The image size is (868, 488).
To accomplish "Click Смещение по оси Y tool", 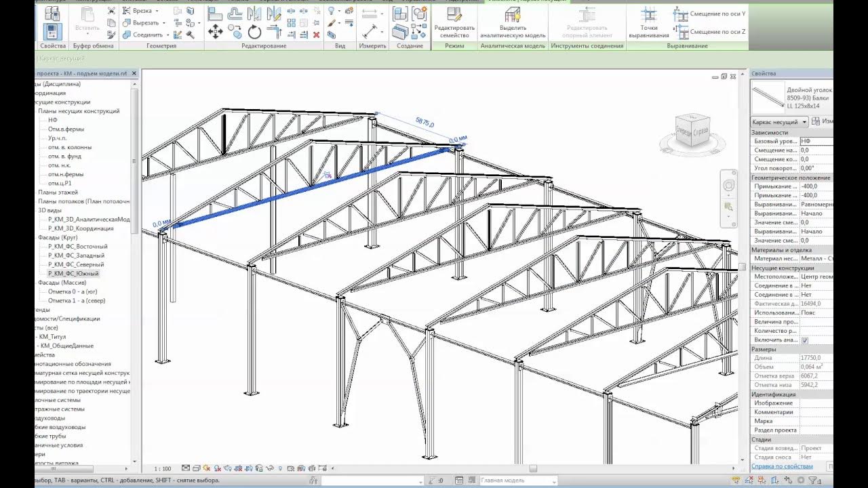I will coord(710,14).
